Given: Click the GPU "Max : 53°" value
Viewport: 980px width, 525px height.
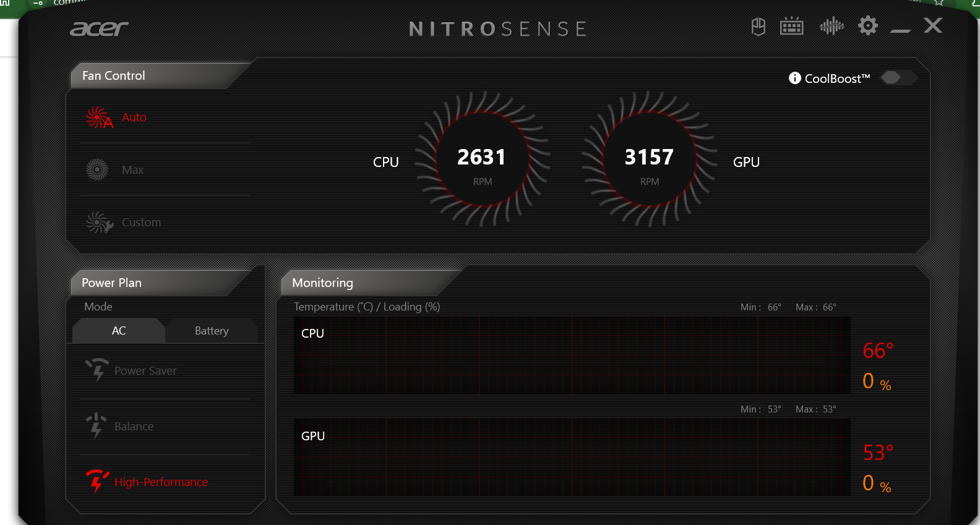Looking at the screenshot, I should click(816, 409).
